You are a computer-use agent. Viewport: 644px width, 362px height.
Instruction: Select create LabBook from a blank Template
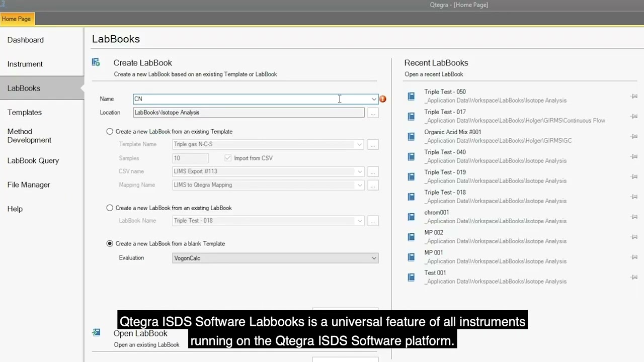point(110,243)
